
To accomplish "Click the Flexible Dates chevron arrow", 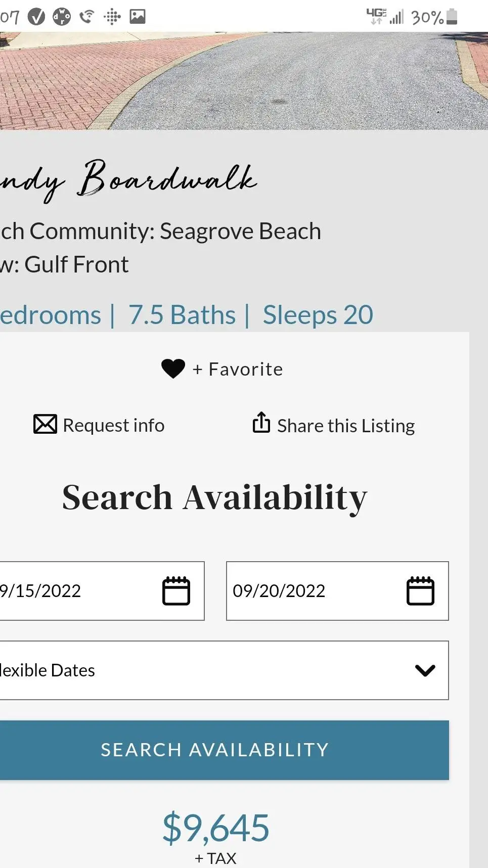I will tap(425, 670).
